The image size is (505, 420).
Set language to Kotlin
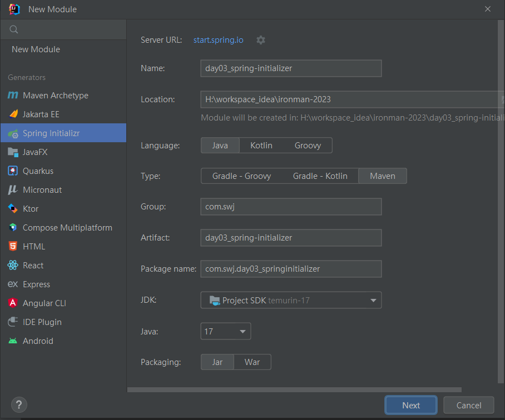pyautogui.click(x=261, y=146)
